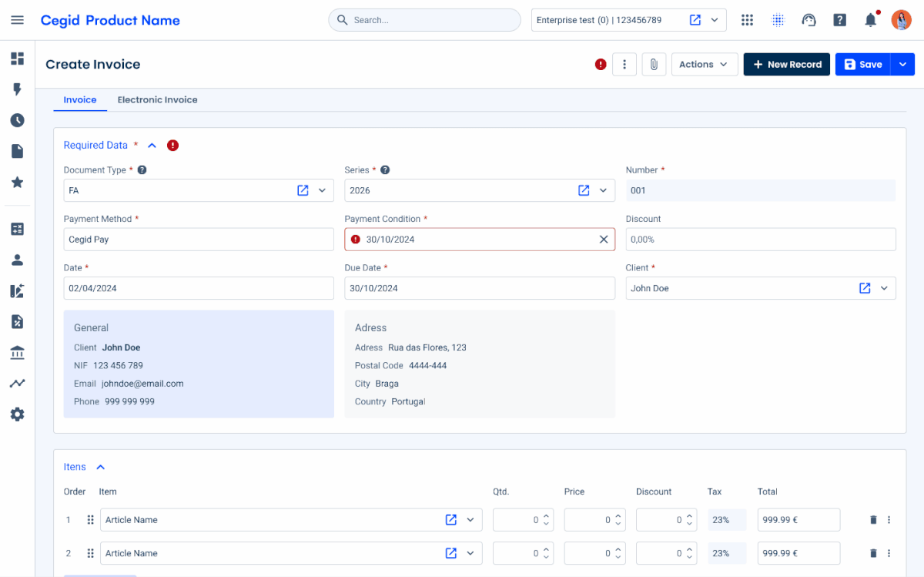
Task: Open the Help question mark icon
Action: point(839,19)
